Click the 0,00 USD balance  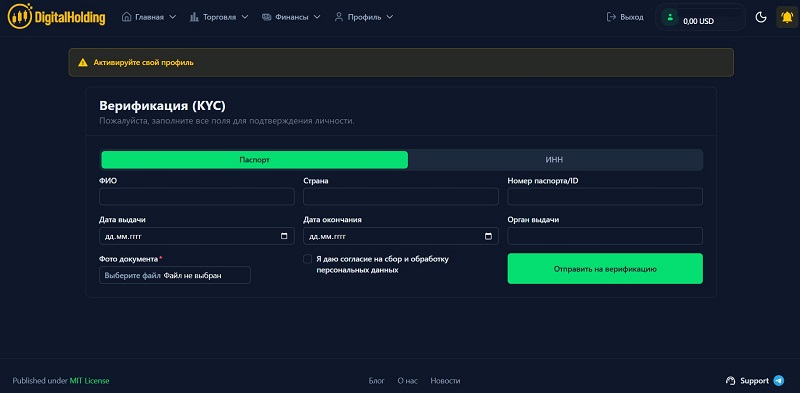[x=698, y=21]
